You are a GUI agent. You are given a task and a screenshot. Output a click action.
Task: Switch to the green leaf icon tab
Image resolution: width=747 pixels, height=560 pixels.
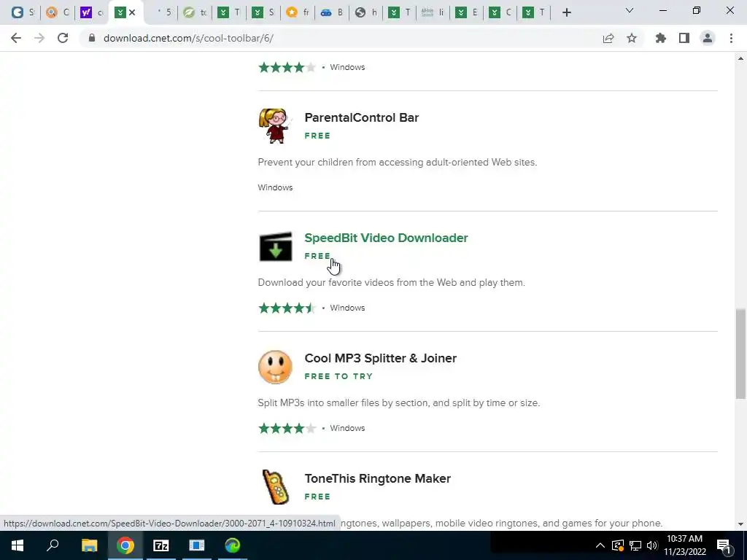point(196,12)
